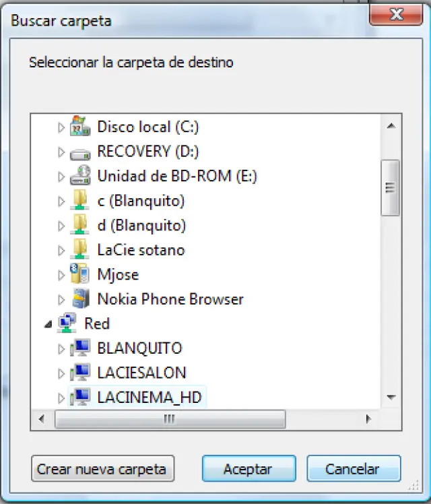Click the Disco local (C:) drive icon
Screen dimensions: 431x504
[80, 127]
